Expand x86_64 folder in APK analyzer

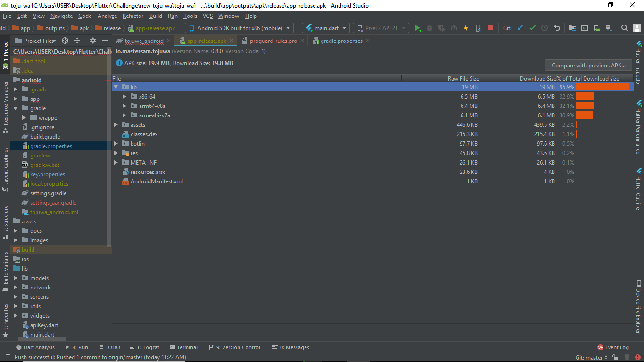tap(124, 97)
